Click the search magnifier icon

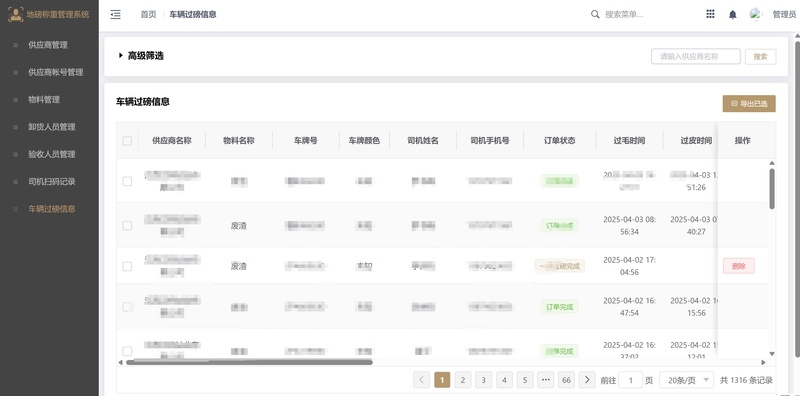(595, 14)
